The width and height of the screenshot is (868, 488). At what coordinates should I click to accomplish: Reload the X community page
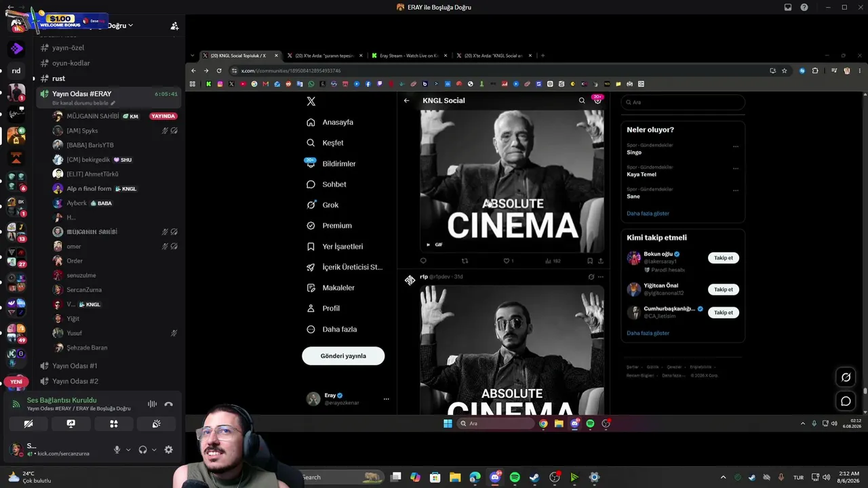click(x=219, y=70)
